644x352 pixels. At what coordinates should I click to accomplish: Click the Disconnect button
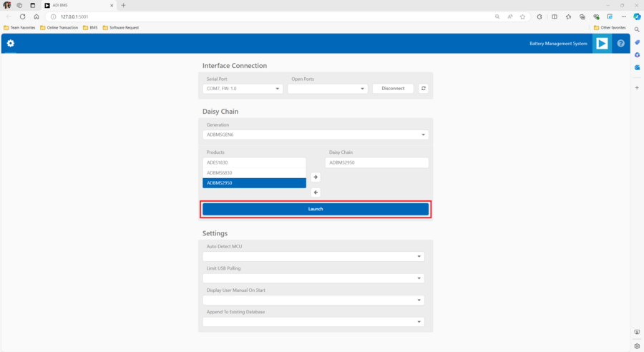click(393, 89)
